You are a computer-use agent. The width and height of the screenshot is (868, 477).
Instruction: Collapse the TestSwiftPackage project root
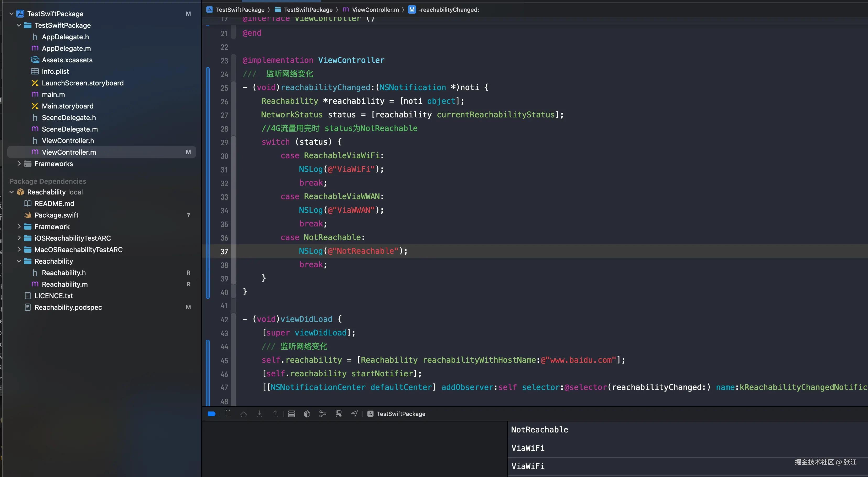click(x=12, y=14)
